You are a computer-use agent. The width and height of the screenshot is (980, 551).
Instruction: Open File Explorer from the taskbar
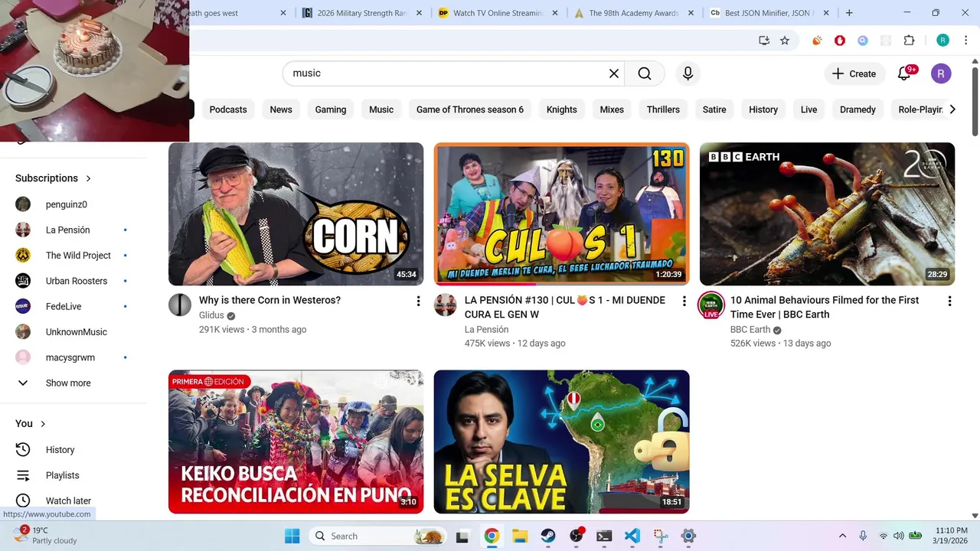pyautogui.click(x=520, y=536)
